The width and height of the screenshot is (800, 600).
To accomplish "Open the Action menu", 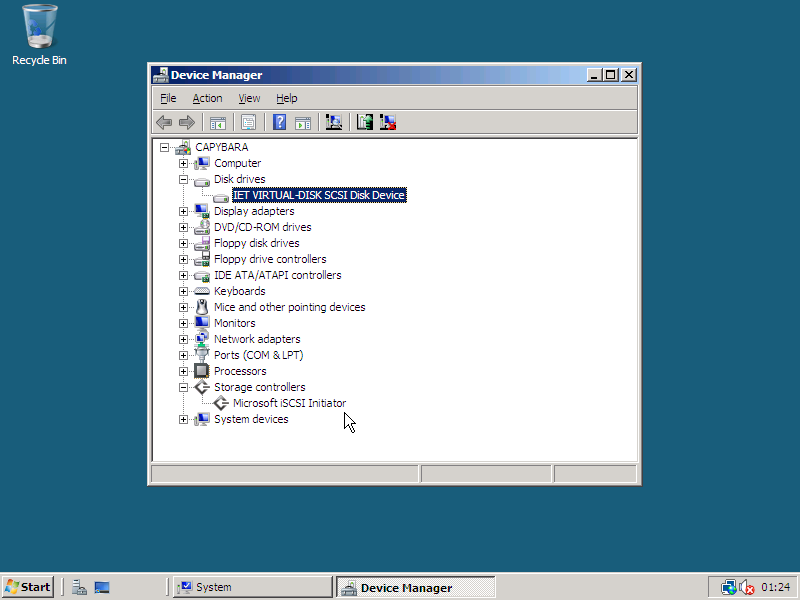I will point(207,98).
